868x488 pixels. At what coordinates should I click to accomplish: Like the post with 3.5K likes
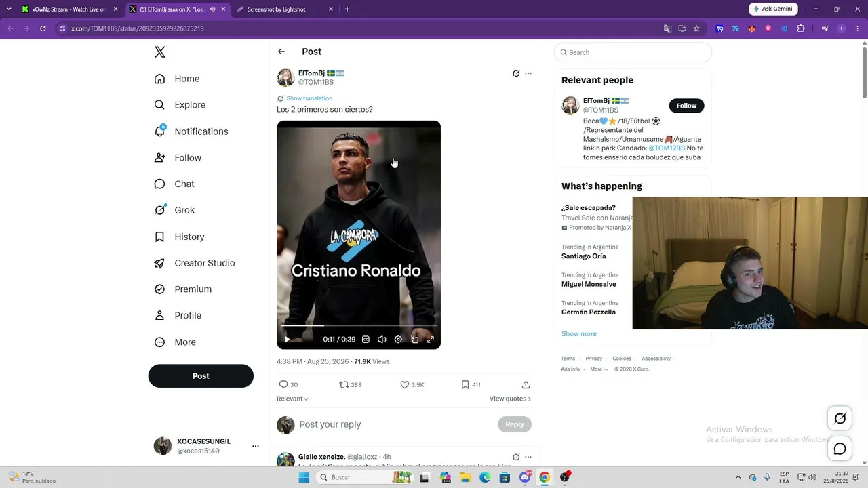(x=405, y=384)
